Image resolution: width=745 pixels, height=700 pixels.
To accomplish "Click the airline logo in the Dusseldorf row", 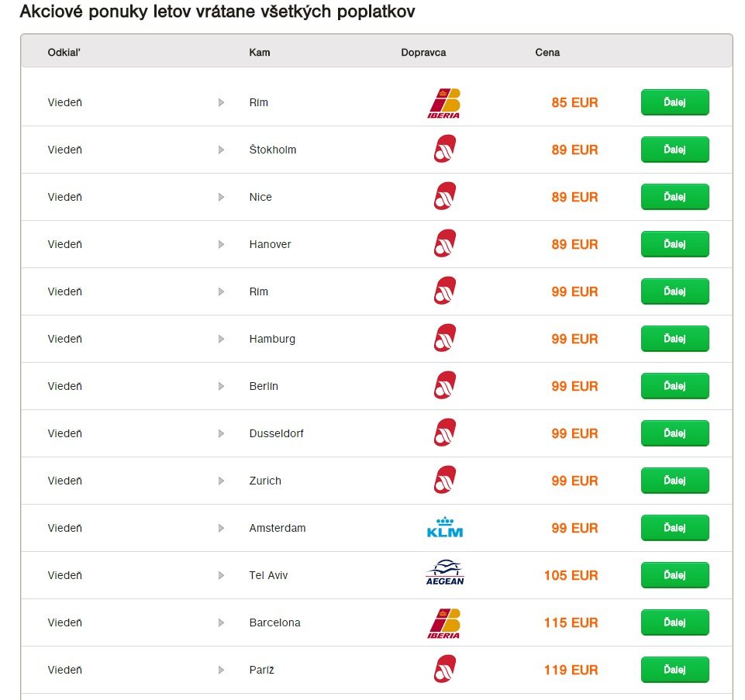I will click(445, 433).
